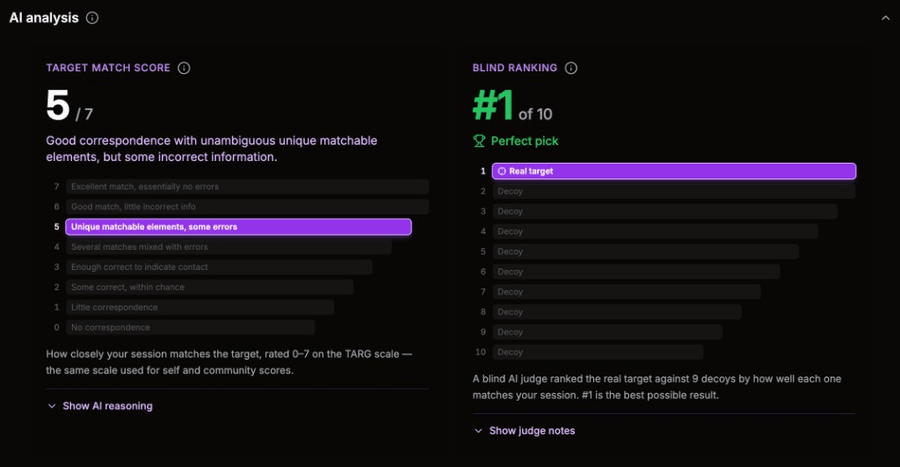Click the Decoy bar ranked 9
This screenshot has height=467, width=900.
[607, 332]
